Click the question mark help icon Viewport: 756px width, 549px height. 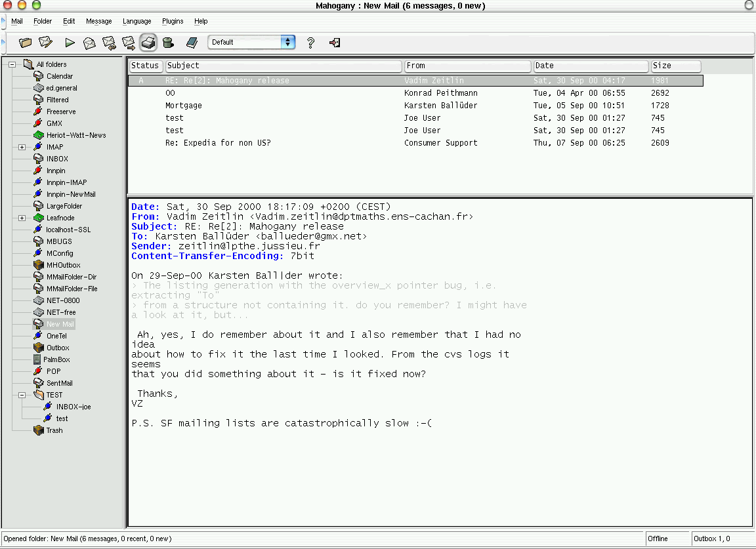pos(310,43)
